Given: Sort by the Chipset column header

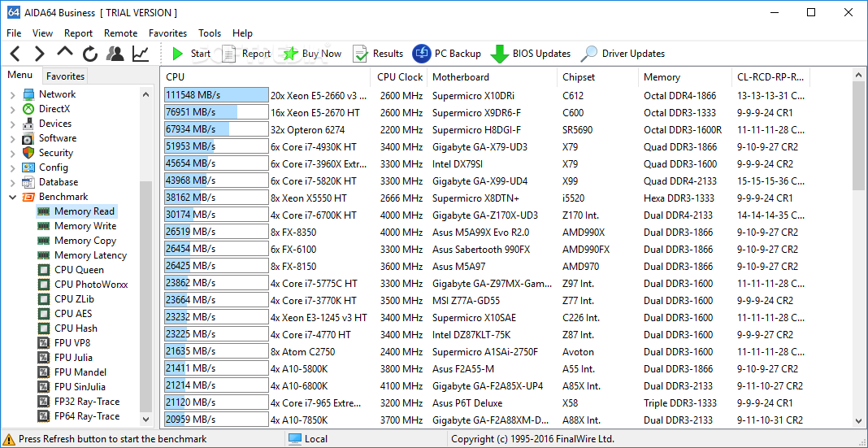Looking at the screenshot, I should [597, 77].
